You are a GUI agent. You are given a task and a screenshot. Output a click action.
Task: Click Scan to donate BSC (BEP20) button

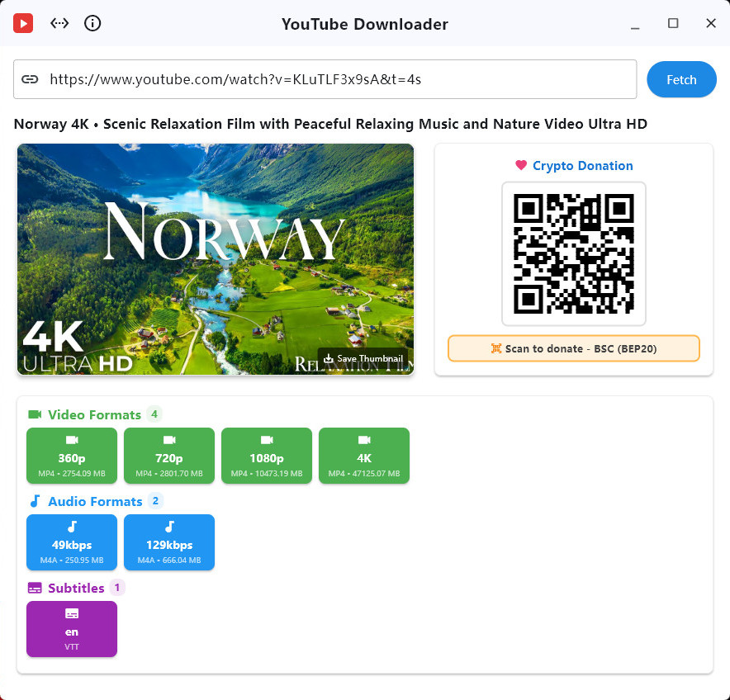573,348
